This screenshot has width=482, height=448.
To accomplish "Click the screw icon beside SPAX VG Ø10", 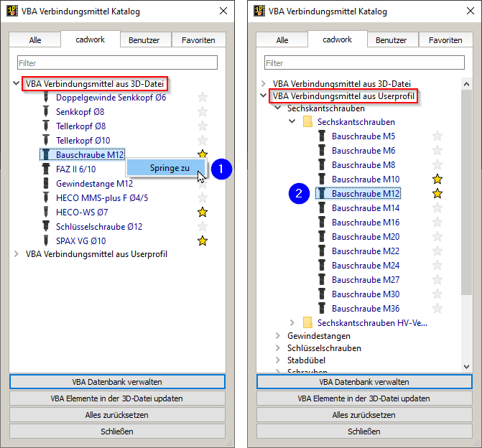I will pos(46,241).
